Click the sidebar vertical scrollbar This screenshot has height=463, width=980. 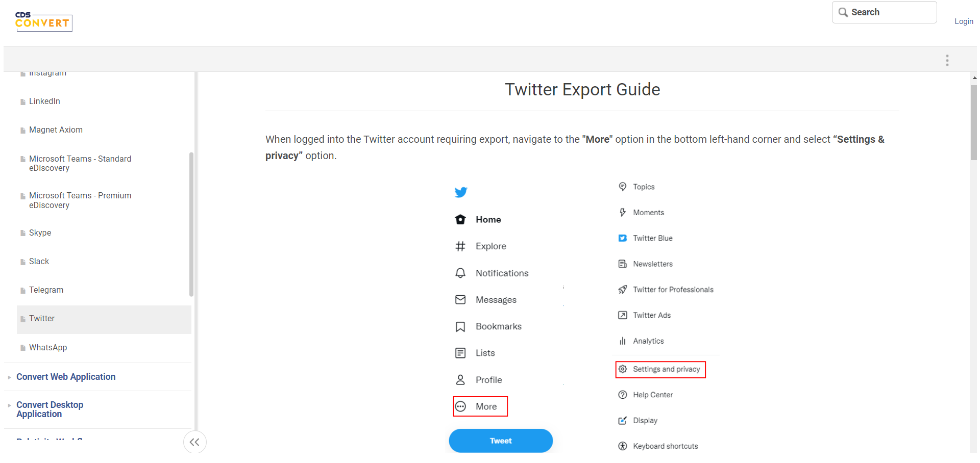(x=191, y=224)
